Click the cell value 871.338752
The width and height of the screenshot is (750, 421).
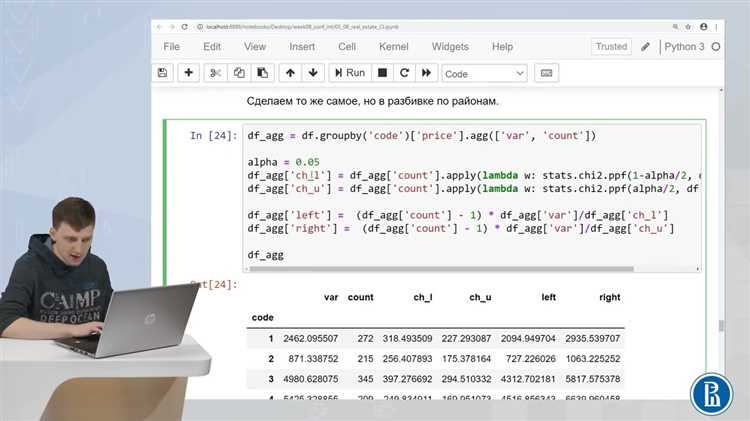[313, 358]
